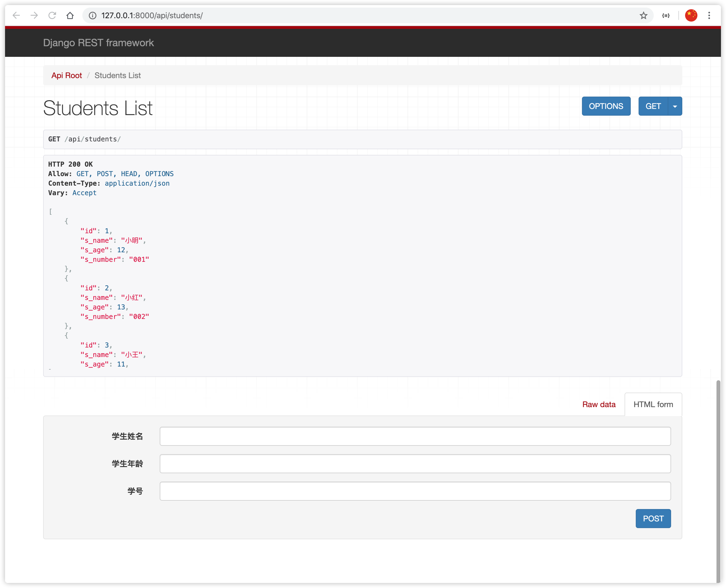Click the page vertical scrollbar
Image resolution: width=726 pixels, height=588 pixels.
718,481
